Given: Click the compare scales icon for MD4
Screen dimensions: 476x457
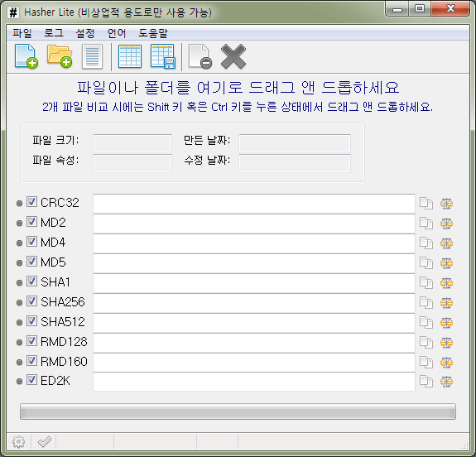Looking at the screenshot, I should pyautogui.click(x=446, y=243).
